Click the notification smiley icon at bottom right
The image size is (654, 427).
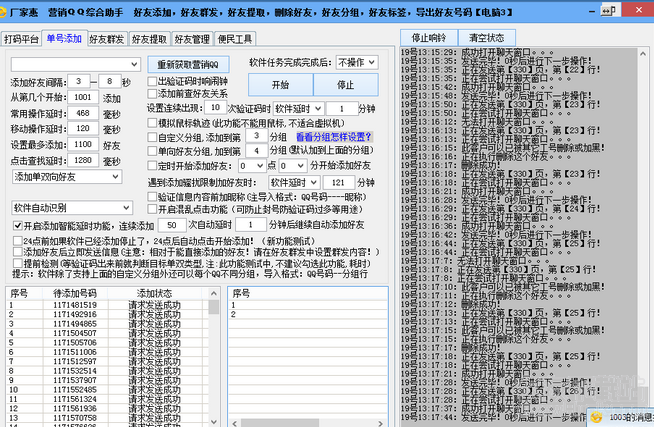(596, 417)
